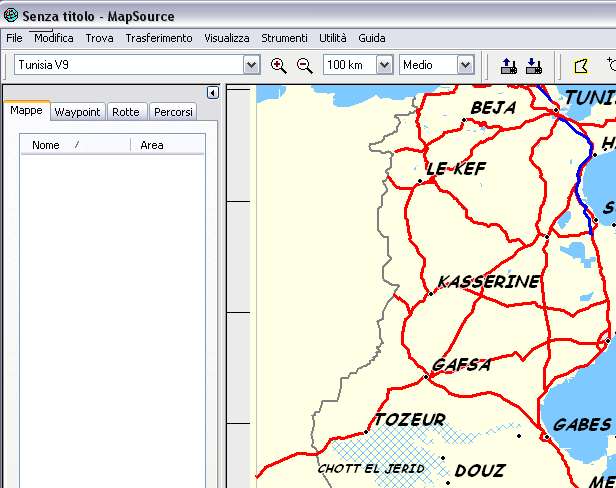The height and width of the screenshot is (488, 616).
Task: Switch to the Rotte tab
Action: (126, 112)
